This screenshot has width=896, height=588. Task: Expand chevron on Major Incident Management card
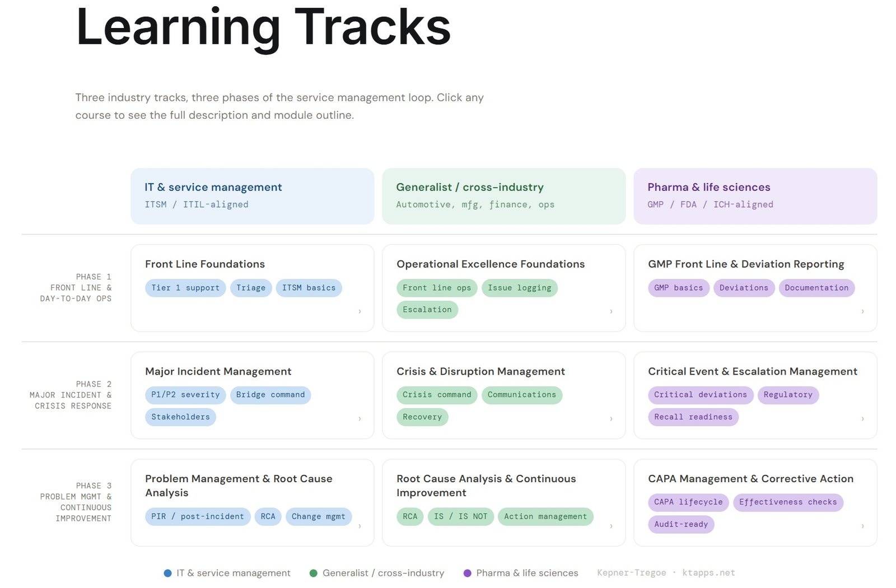(360, 419)
